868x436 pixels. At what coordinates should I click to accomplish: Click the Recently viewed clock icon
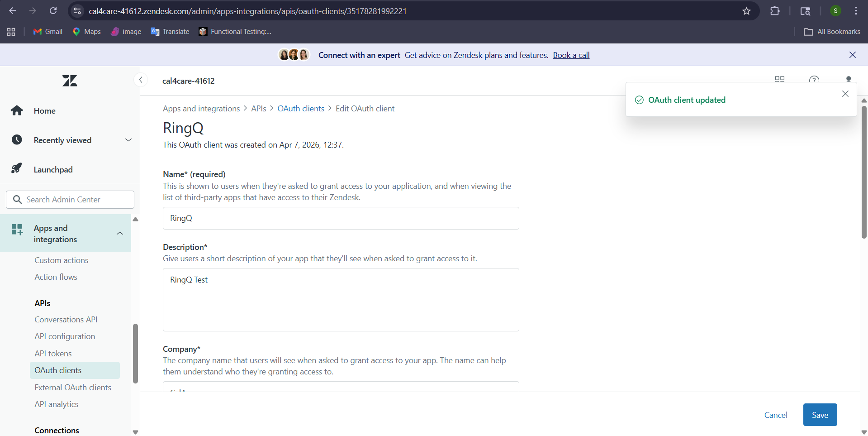tap(17, 140)
